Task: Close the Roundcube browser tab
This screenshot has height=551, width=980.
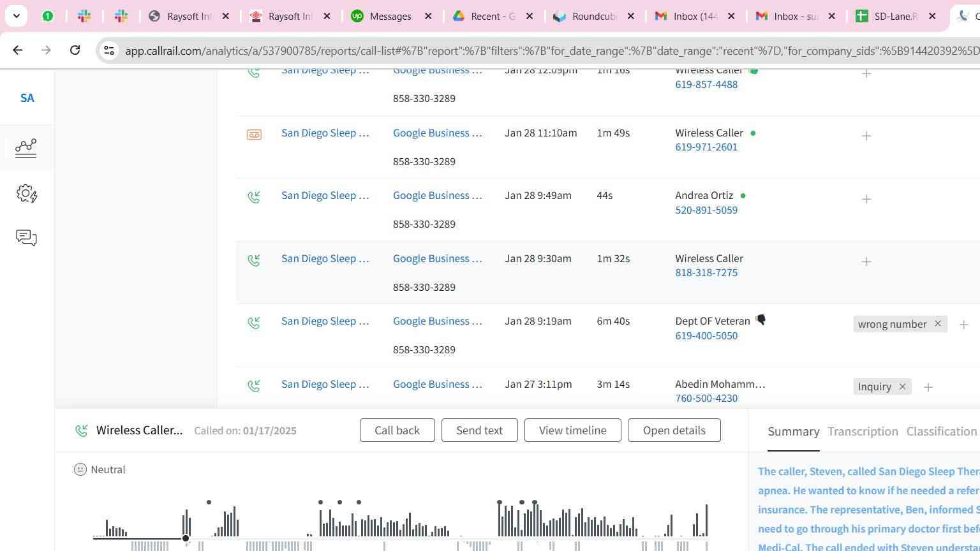Action: 630,17
